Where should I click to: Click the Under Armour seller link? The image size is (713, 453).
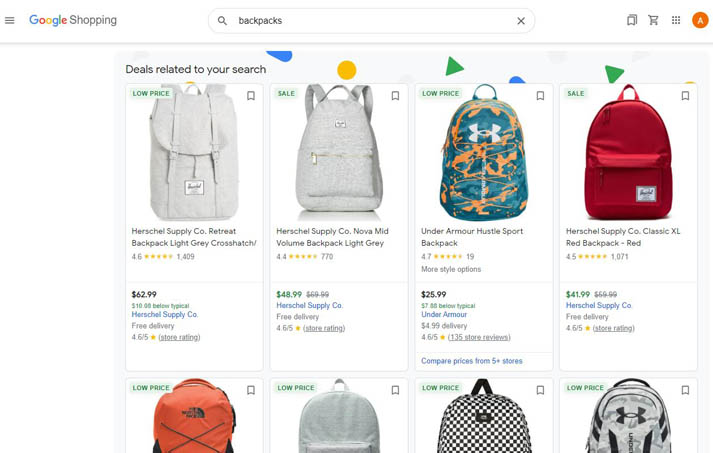coord(444,314)
